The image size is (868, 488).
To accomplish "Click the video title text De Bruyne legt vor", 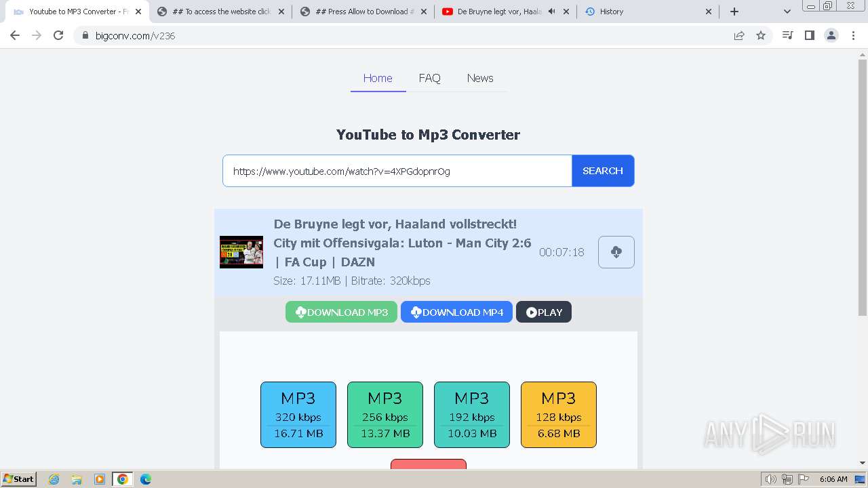I will [x=402, y=243].
